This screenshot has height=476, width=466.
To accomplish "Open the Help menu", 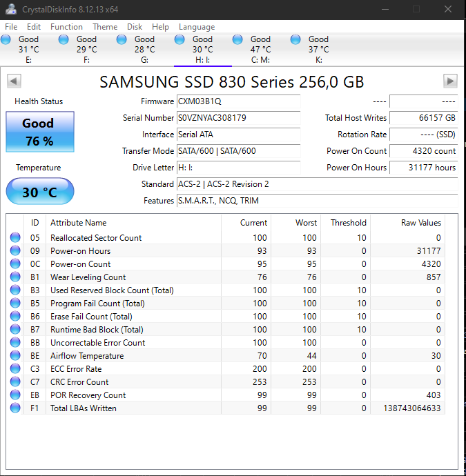I will (x=160, y=27).
